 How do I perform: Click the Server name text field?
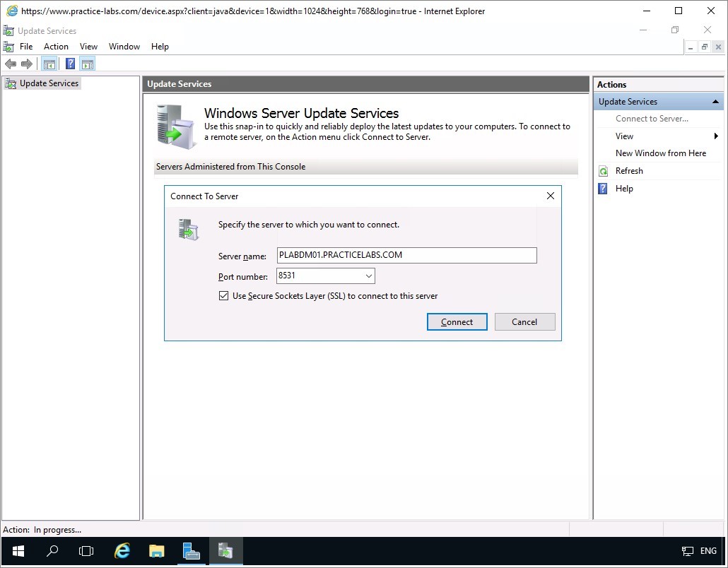pyautogui.click(x=406, y=255)
